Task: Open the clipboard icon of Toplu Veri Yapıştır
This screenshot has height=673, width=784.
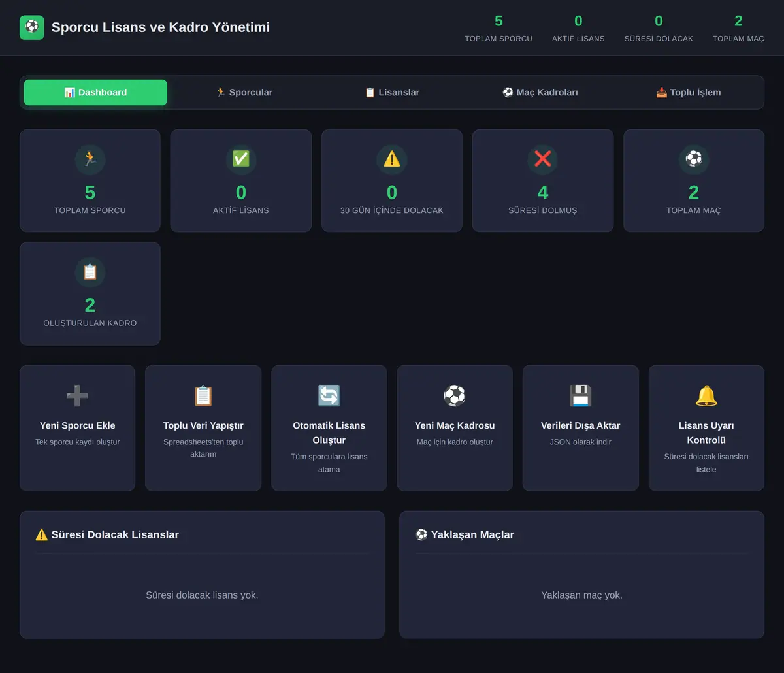Action: [203, 396]
